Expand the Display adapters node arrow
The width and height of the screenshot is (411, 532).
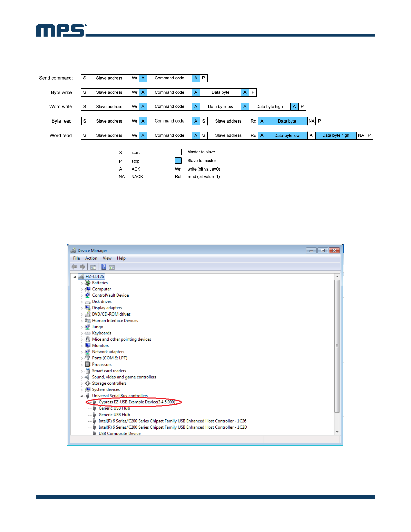click(x=81, y=308)
